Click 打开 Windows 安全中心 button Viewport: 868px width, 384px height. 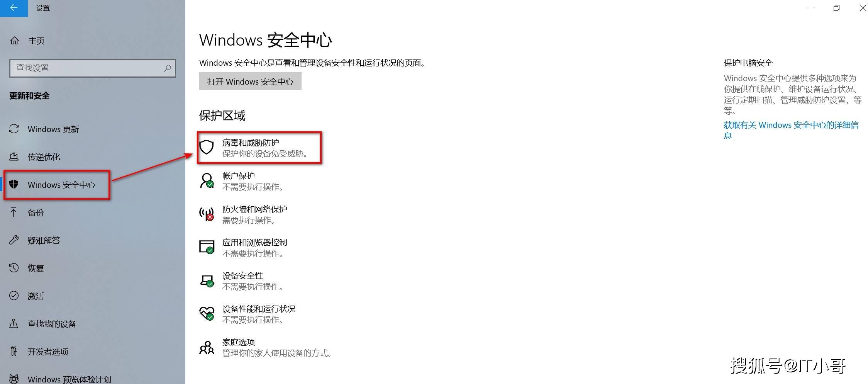[x=250, y=82]
